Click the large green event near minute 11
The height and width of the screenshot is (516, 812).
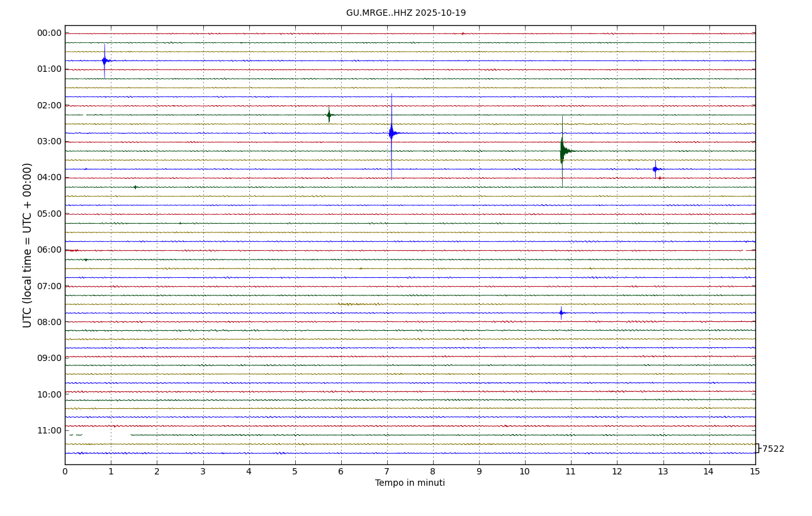(x=562, y=151)
